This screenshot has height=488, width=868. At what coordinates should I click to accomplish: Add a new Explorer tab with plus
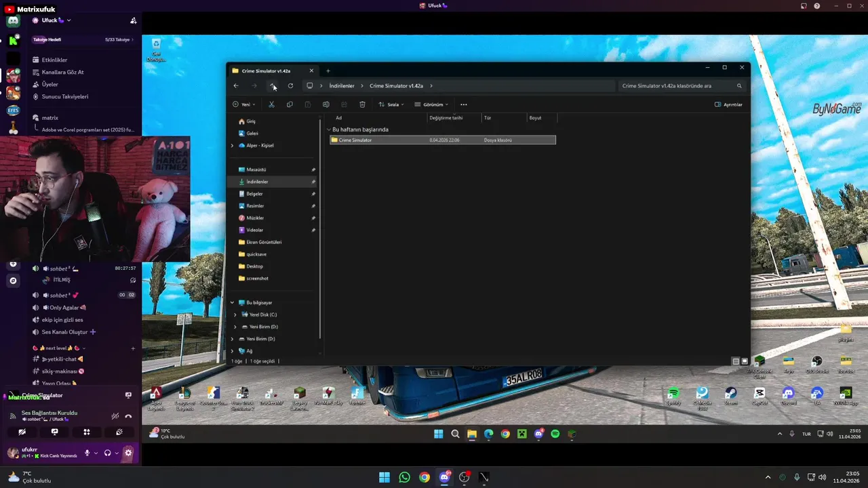[x=328, y=70]
